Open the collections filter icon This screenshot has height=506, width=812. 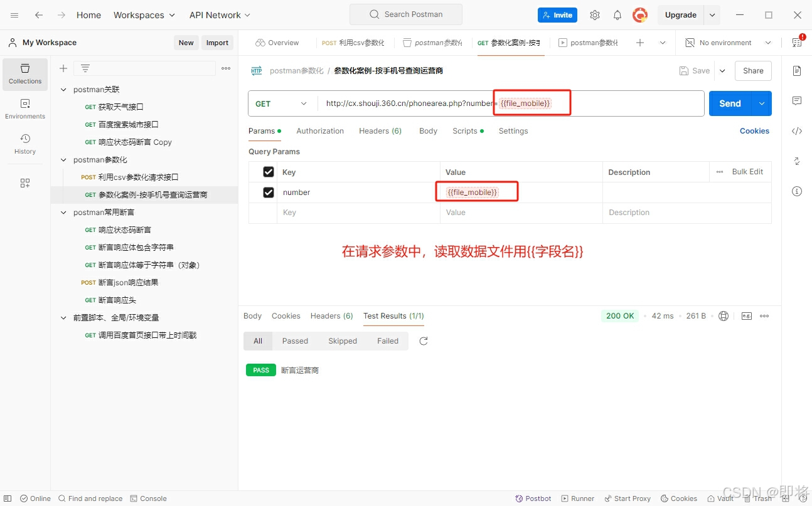point(85,68)
